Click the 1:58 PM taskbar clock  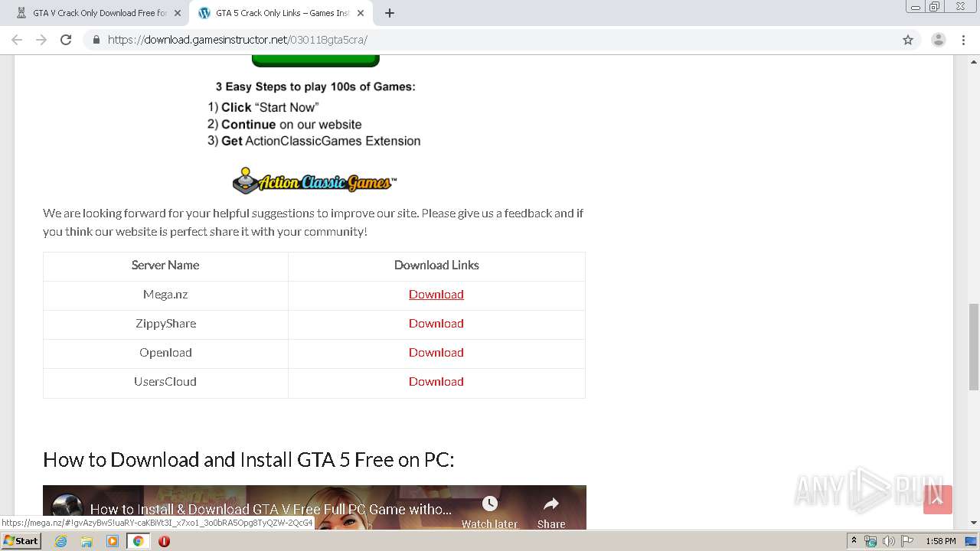[940, 541]
